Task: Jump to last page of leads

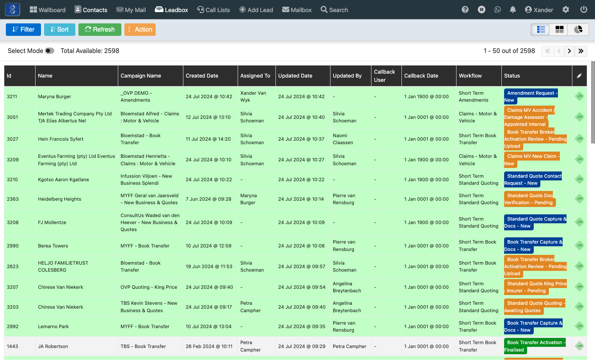Action: 581,51
